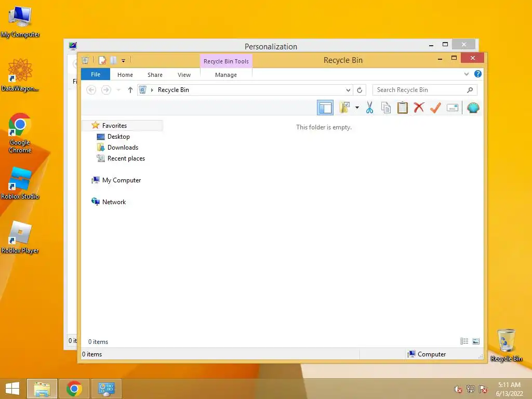The height and width of the screenshot is (399, 532).
Task: Open the address bar history dropdown
Action: point(348,90)
